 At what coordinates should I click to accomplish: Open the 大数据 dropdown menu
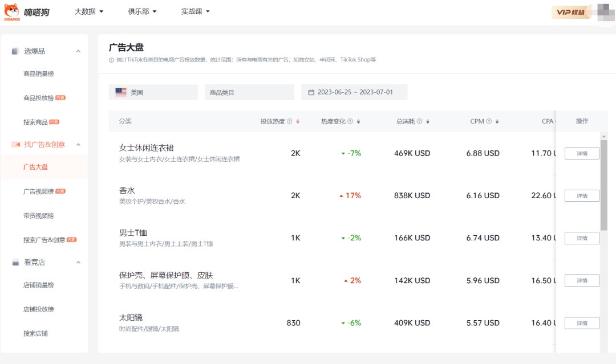(x=89, y=11)
